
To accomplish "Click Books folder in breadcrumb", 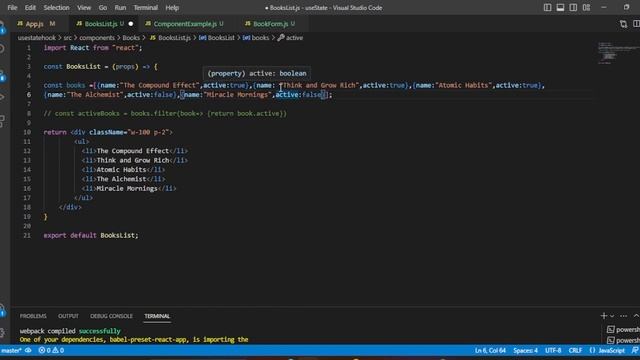I will pyautogui.click(x=131, y=38).
